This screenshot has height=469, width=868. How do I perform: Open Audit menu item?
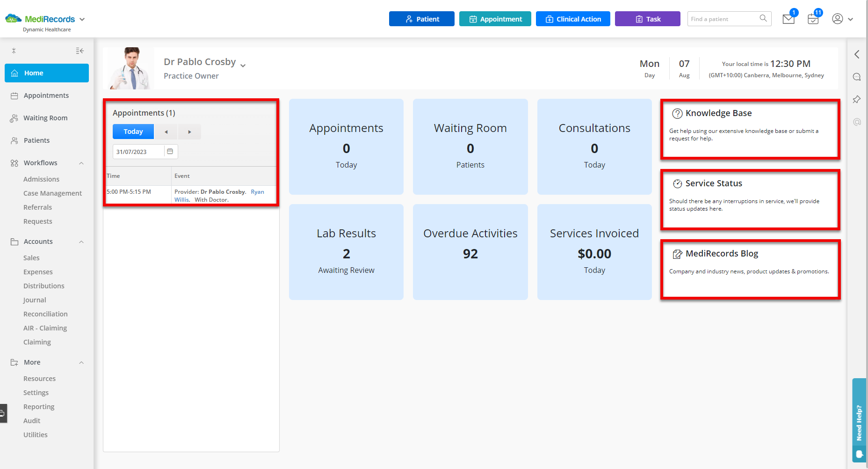pos(32,421)
